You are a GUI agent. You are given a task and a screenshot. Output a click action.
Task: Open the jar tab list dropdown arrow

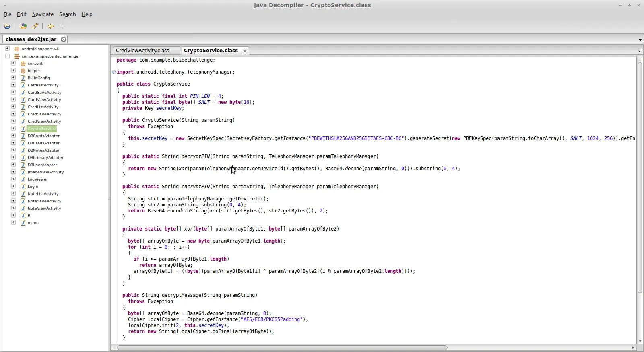click(x=640, y=40)
